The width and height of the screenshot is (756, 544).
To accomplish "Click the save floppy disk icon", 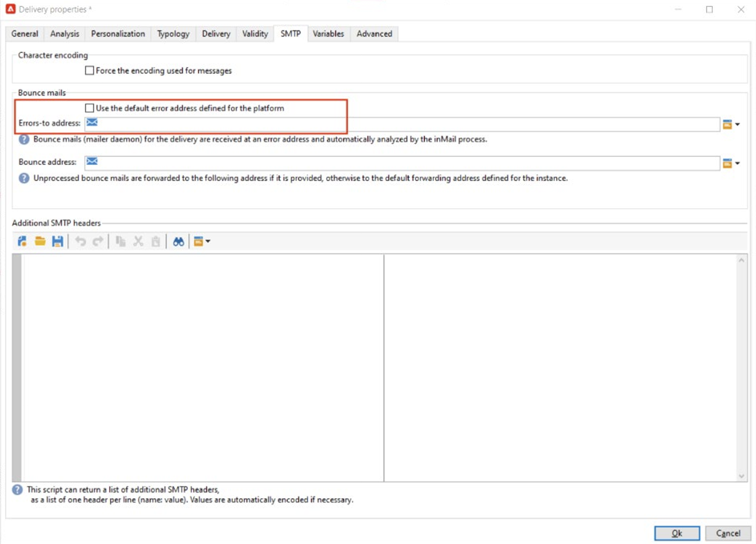I will [x=57, y=241].
